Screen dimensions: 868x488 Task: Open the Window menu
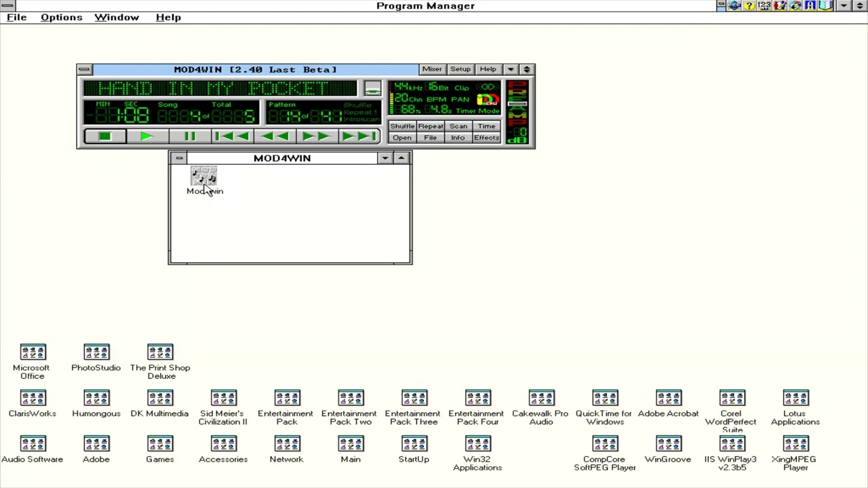pos(117,18)
